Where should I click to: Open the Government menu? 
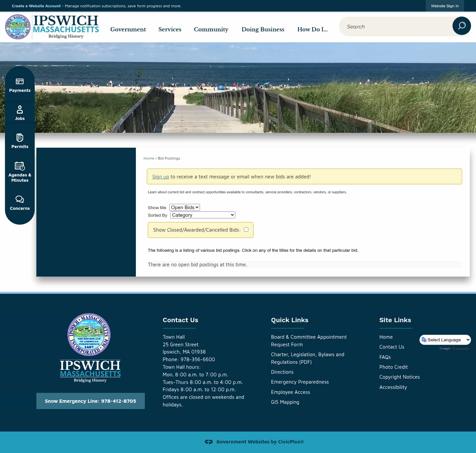pos(128,29)
